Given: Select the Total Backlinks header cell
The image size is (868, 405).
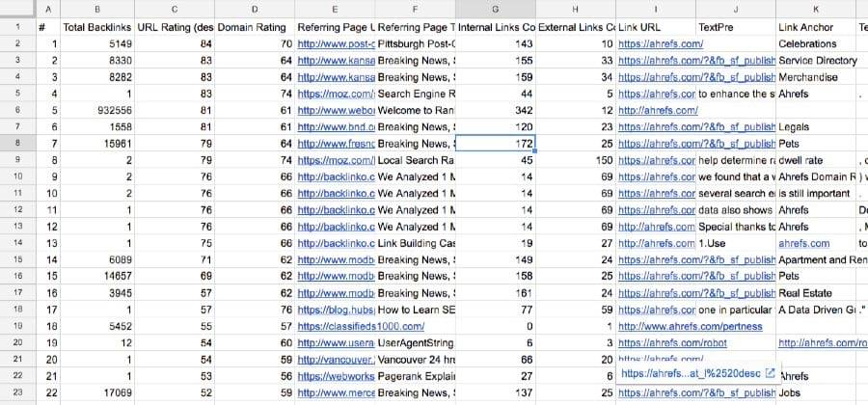Looking at the screenshot, I should pyautogui.click(x=97, y=27).
